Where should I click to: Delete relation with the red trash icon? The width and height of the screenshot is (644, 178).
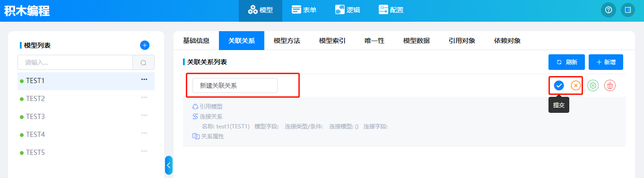(x=610, y=85)
